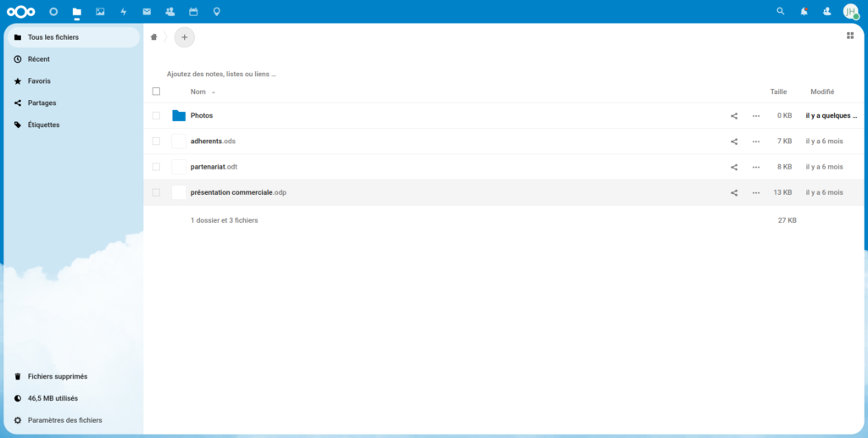Click the adherents.ods thumbnail
This screenshot has width=868, height=438.
click(179, 141)
